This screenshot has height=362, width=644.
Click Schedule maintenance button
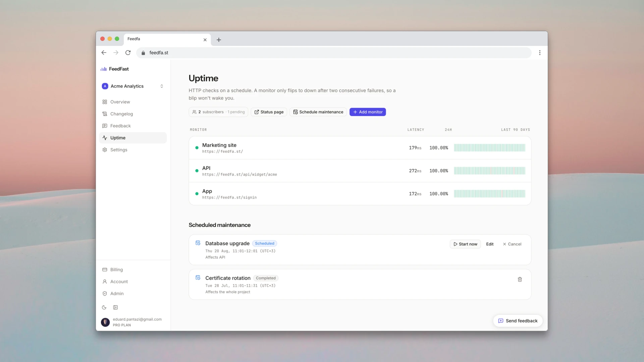(318, 112)
